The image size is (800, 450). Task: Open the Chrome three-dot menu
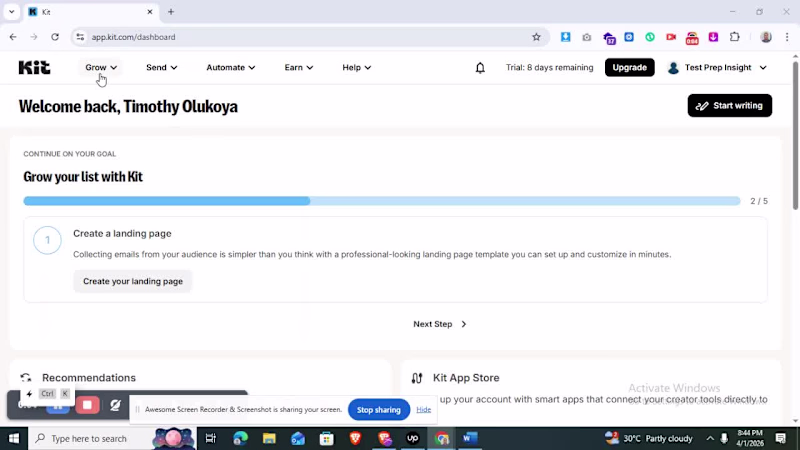[x=787, y=37]
